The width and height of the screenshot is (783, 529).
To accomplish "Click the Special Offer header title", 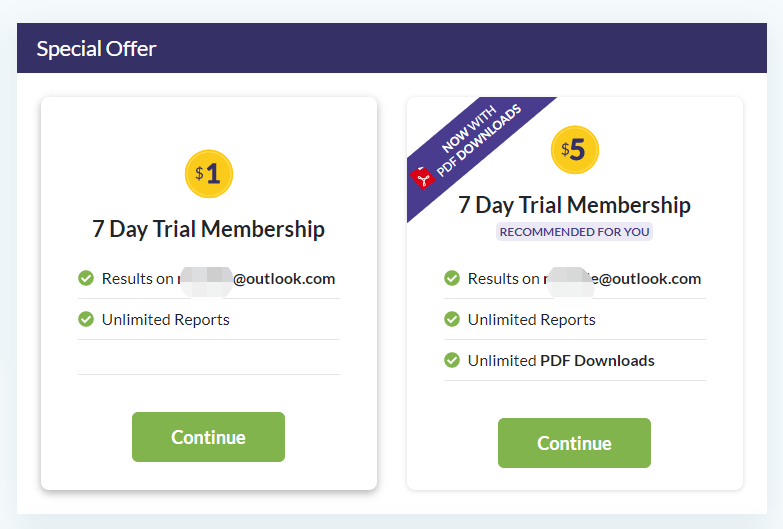I will coord(96,49).
